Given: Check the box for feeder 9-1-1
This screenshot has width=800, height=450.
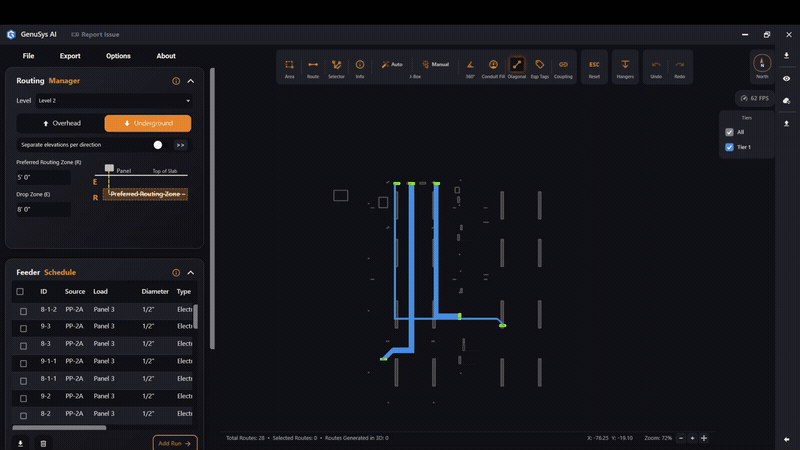Looking at the screenshot, I should pos(23,364).
